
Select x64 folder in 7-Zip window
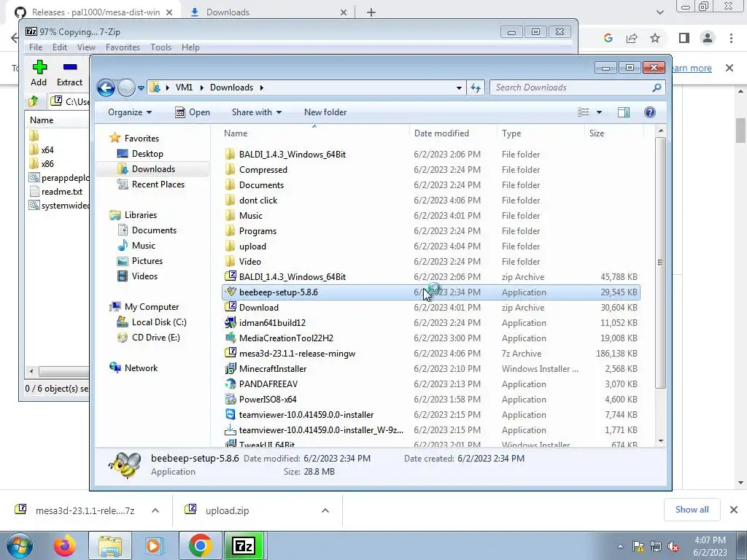click(47, 150)
